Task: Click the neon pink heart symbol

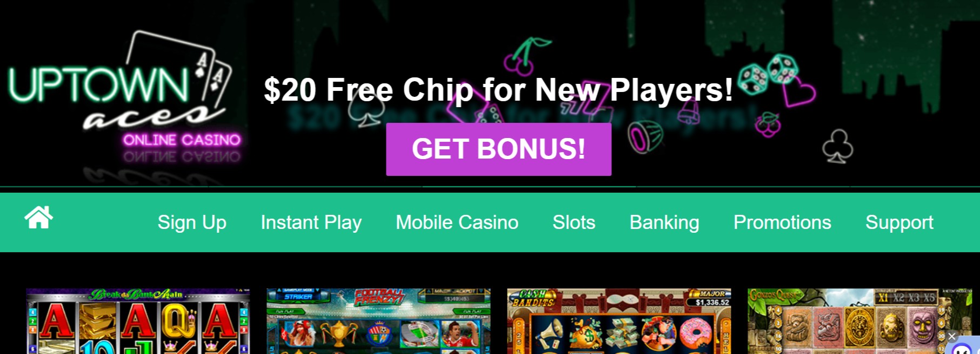Action: pos(798,92)
